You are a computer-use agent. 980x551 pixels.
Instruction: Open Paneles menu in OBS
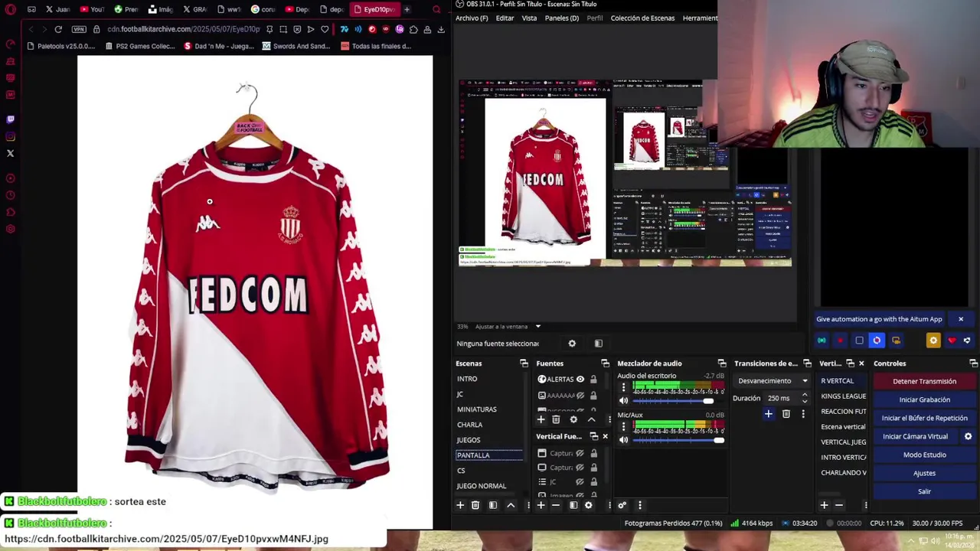coord(561,18)
